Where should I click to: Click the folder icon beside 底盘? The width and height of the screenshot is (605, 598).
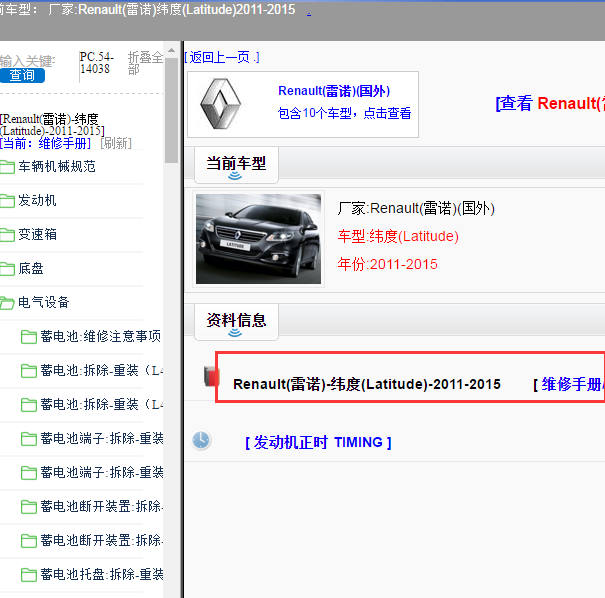7,269
